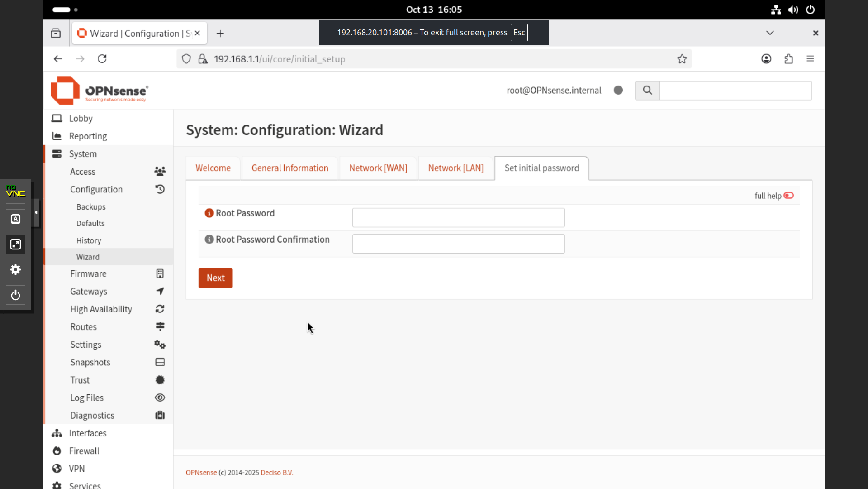The height and width of the screenshot is (489, 868).
Task: Expand the Interfaces menu section
Action: (x=87, y=433)
